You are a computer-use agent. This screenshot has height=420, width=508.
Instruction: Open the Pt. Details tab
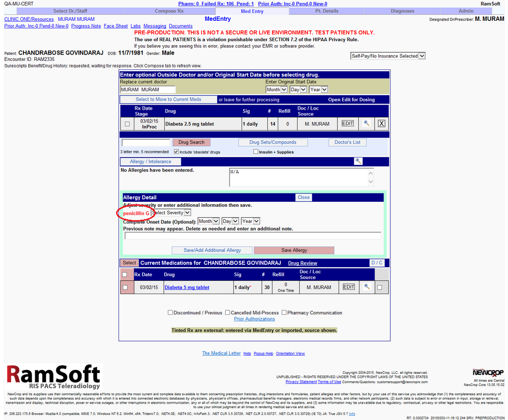(x=326, y=11)
